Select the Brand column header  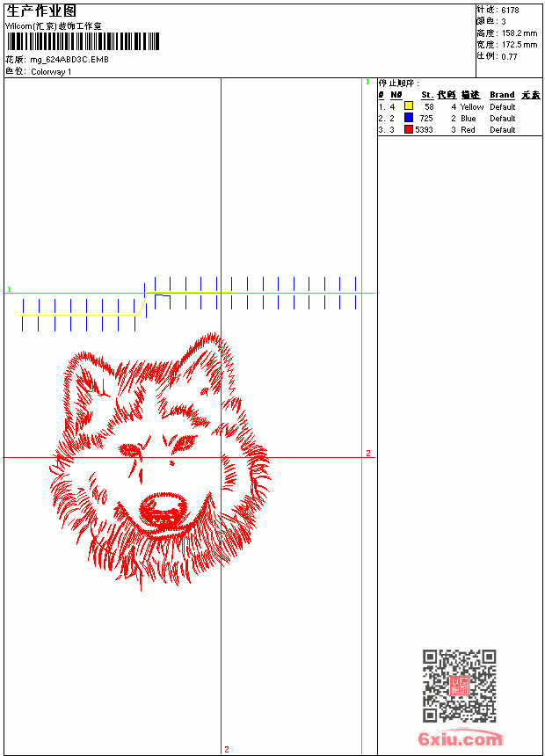pos(502,95)
